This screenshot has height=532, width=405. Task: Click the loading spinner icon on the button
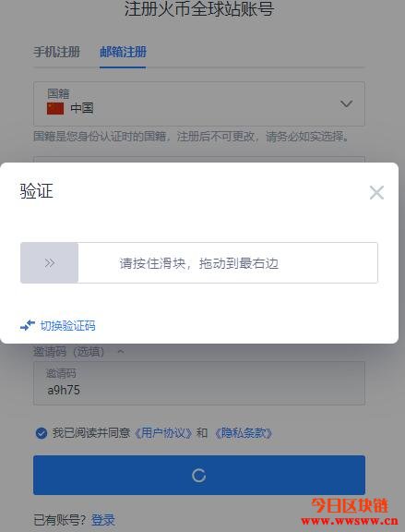click(x=199, y=476)
